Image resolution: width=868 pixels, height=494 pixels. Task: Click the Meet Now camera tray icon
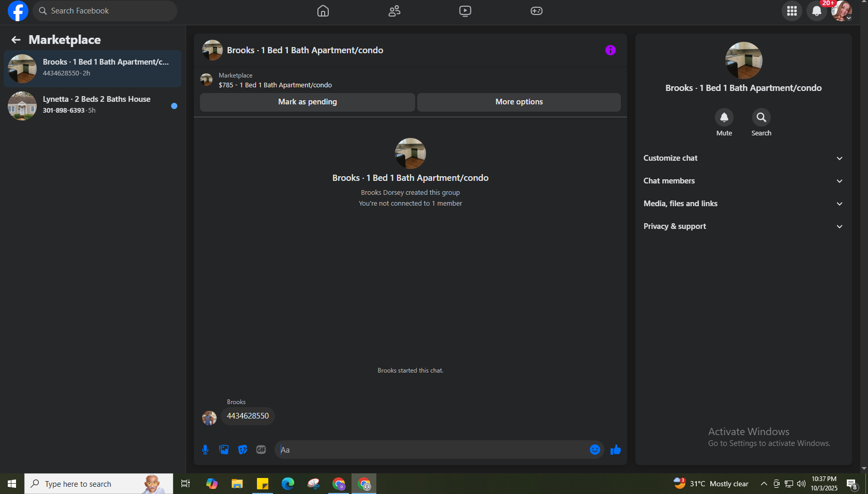tap(776, 484)
